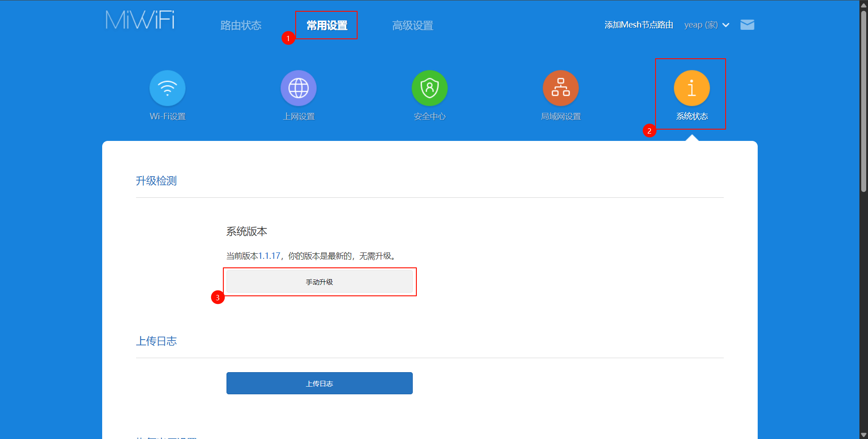This screenshot has width=868, height=439.
Task: Open the 安全中心 security center
Action: tap(429, 88)
